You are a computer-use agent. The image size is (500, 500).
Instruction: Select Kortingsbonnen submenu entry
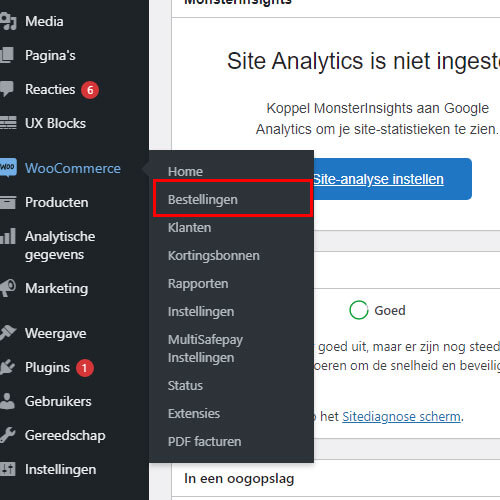click(x=214, y=256)
